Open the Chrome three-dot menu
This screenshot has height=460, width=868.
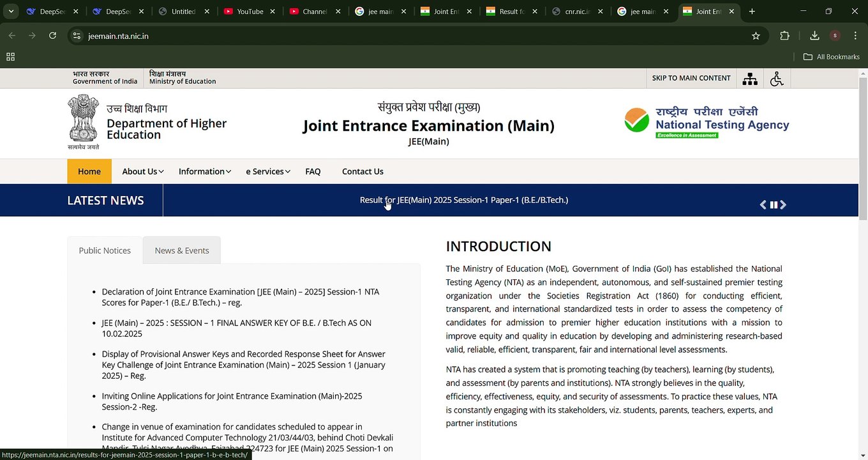(x=855, y=36)
